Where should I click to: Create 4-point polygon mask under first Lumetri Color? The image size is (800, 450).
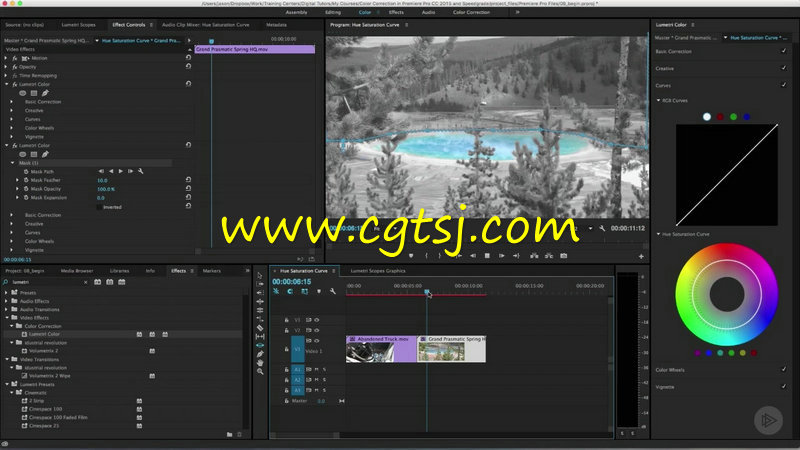[34, 93]
